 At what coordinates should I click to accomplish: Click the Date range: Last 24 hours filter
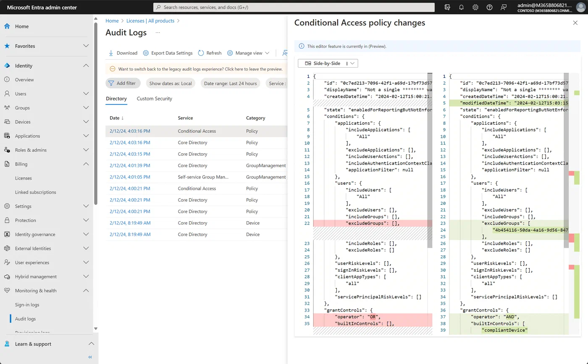(230, 83)
